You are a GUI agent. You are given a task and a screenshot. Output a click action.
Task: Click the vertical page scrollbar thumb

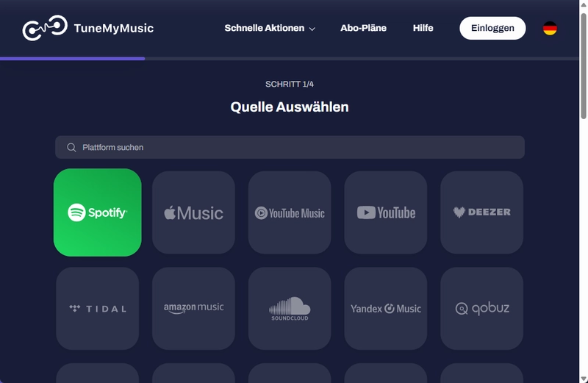pos(584,66)
